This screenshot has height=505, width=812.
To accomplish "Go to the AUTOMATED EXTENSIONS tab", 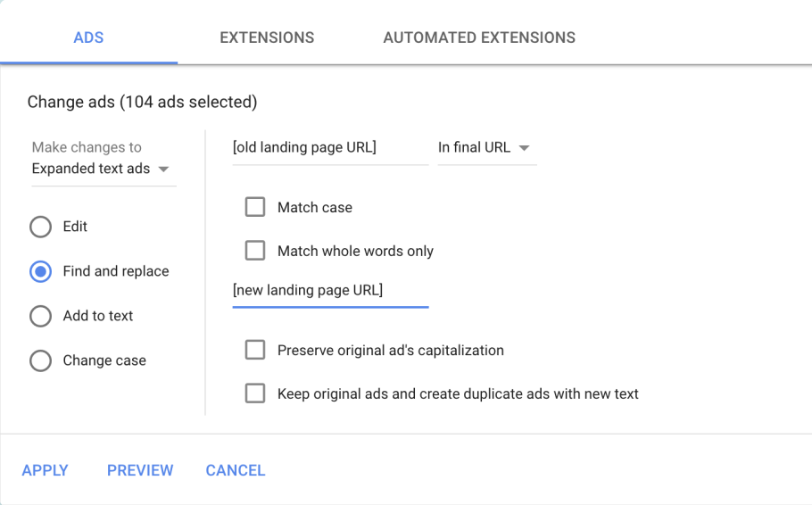I will (479, 37).
